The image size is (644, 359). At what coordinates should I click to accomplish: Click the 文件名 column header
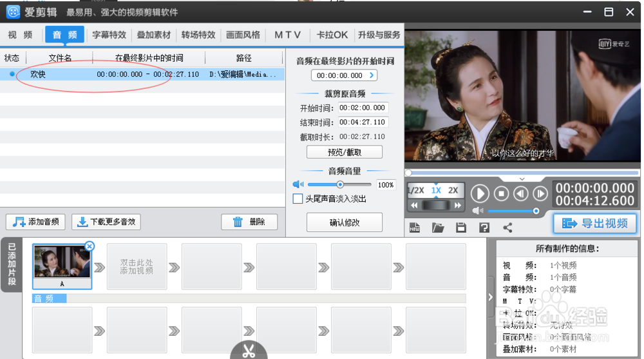(x=60, y=58)
